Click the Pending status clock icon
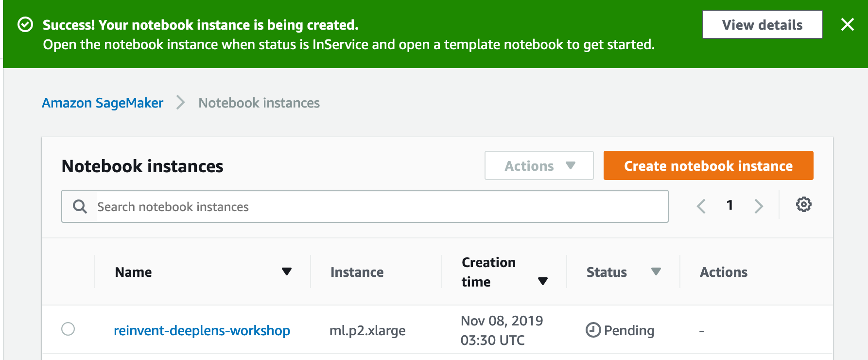 593,330
